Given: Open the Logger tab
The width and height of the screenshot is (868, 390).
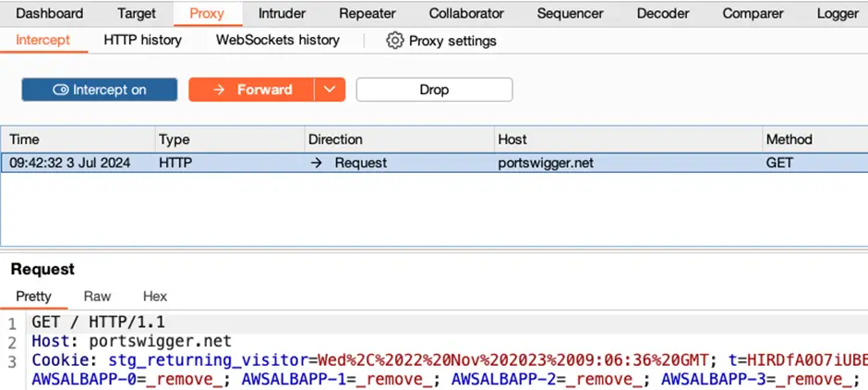Looking at the screenshot, I should point(838,14).
